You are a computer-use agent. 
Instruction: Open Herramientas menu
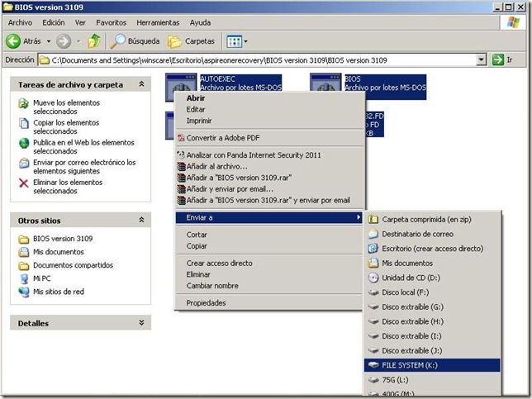tap(158, 23)
